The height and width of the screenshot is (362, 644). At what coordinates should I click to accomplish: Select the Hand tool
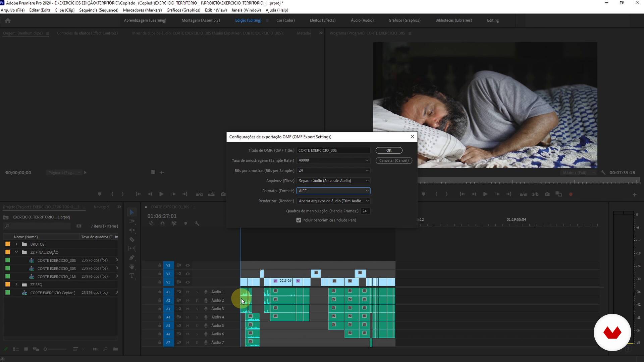132,267
